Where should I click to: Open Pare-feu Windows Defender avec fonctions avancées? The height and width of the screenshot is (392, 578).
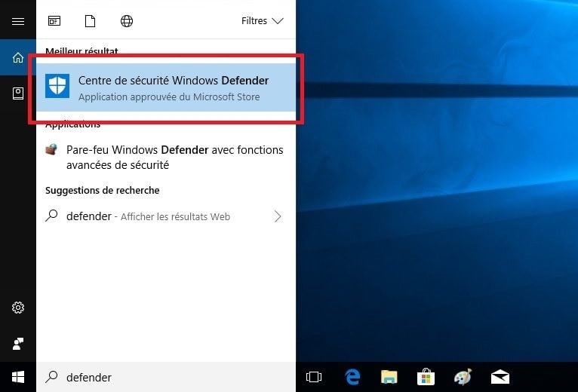click(x=166, y=157)
